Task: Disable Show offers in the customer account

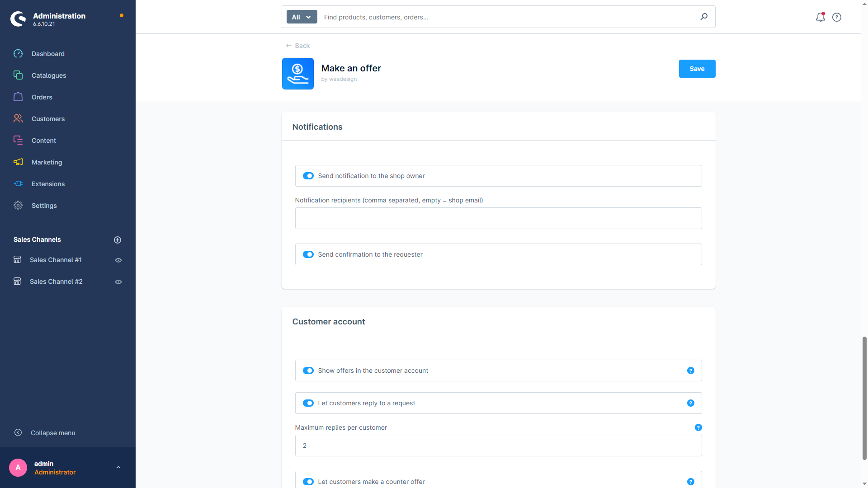Action: coord(308,371)
